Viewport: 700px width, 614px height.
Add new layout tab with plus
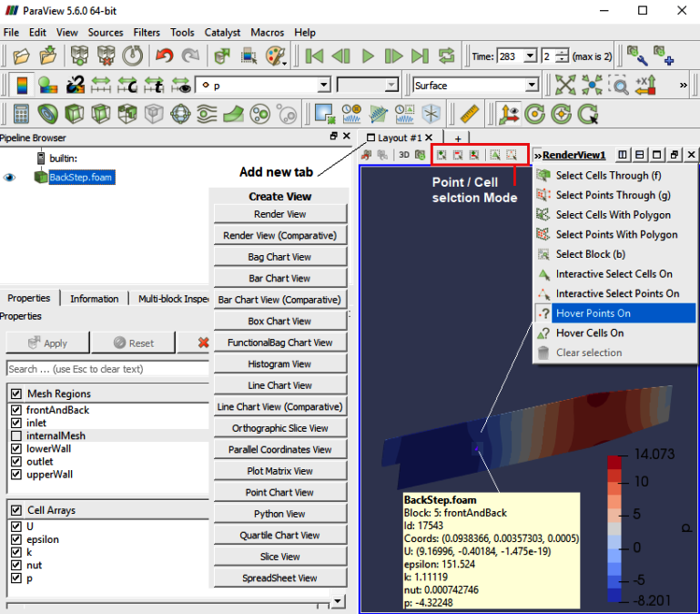coord(458,138)
